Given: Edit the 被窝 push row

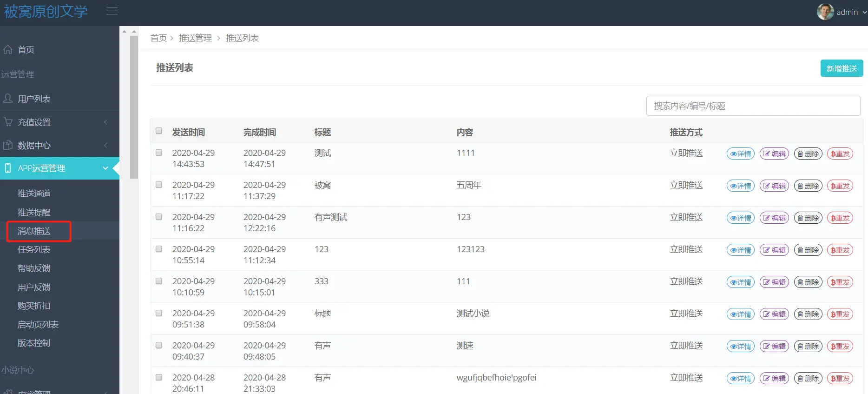Looking at the screenshot, I should [774, 186].
